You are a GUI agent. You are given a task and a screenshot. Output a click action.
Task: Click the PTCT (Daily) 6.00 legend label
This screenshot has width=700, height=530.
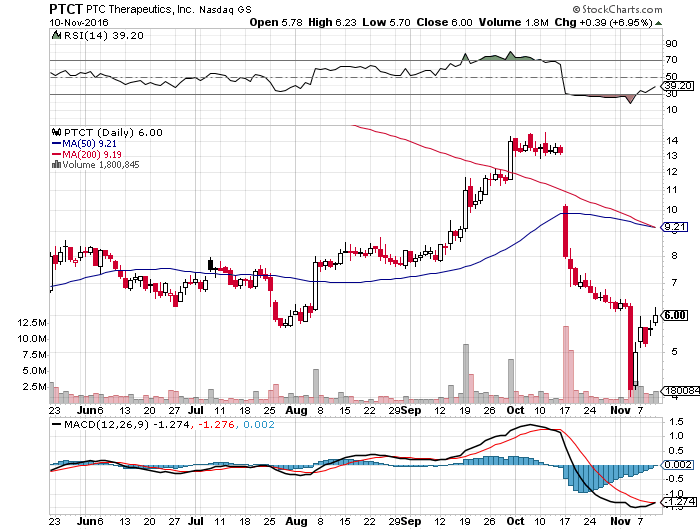click(113, 133)
